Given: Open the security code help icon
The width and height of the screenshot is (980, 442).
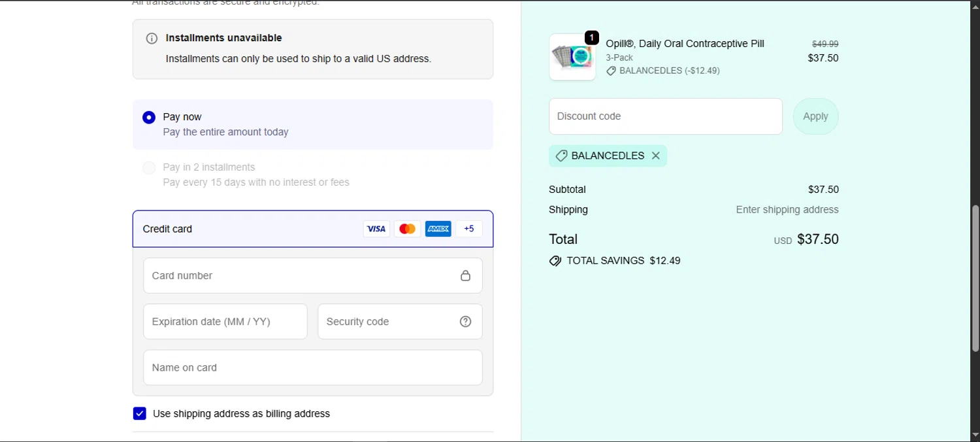Looking at the screenshot, I should (x=465, y=322).
